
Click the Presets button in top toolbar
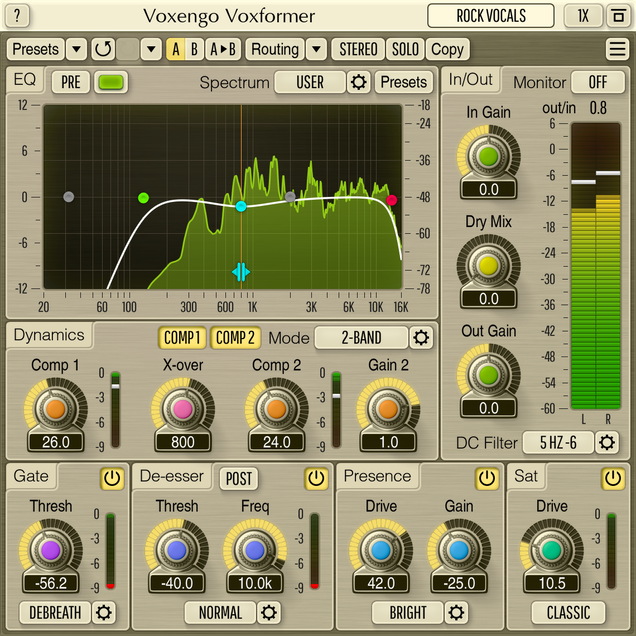click(x=36, y=49)
